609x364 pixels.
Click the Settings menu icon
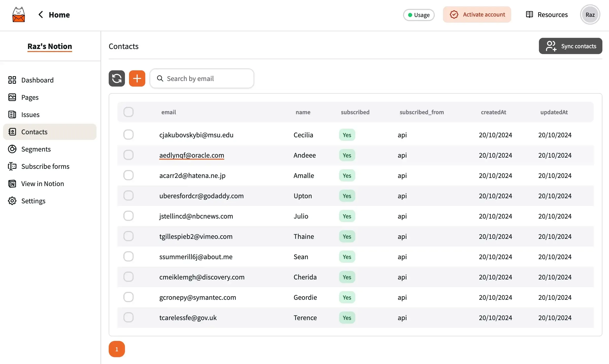click(x=12, y=201)
